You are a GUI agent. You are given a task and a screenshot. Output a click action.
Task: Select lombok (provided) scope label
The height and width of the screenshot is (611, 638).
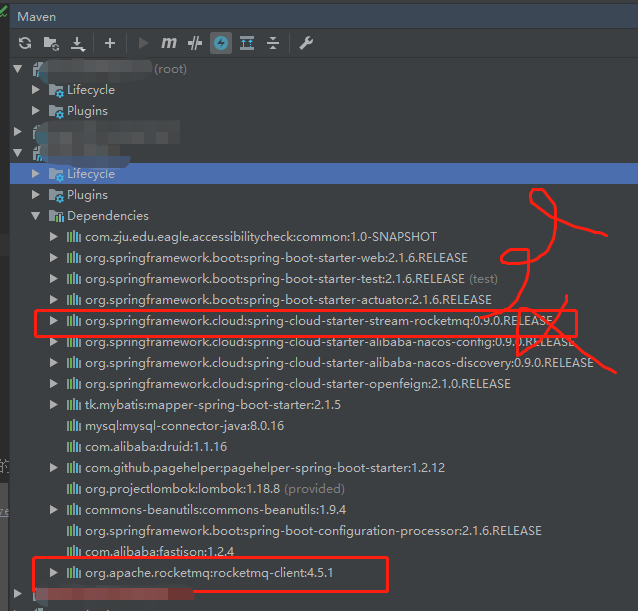[315, 489]
